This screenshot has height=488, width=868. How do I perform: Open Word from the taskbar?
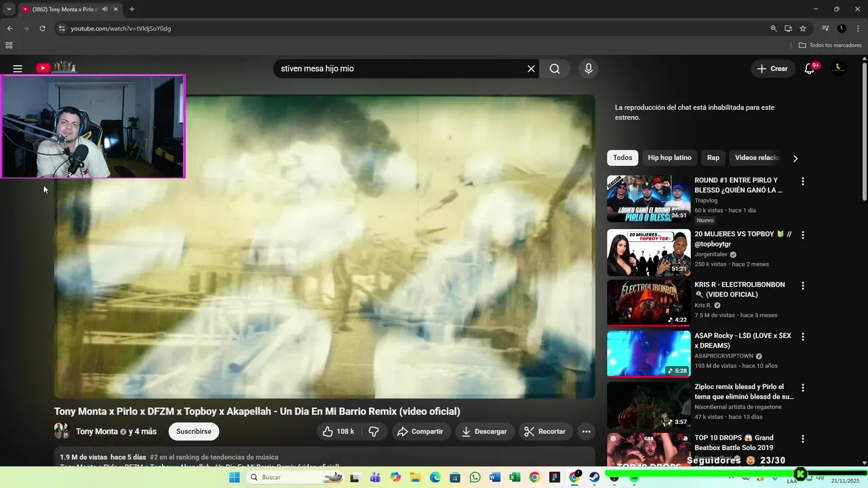click(x=494, y=477)
